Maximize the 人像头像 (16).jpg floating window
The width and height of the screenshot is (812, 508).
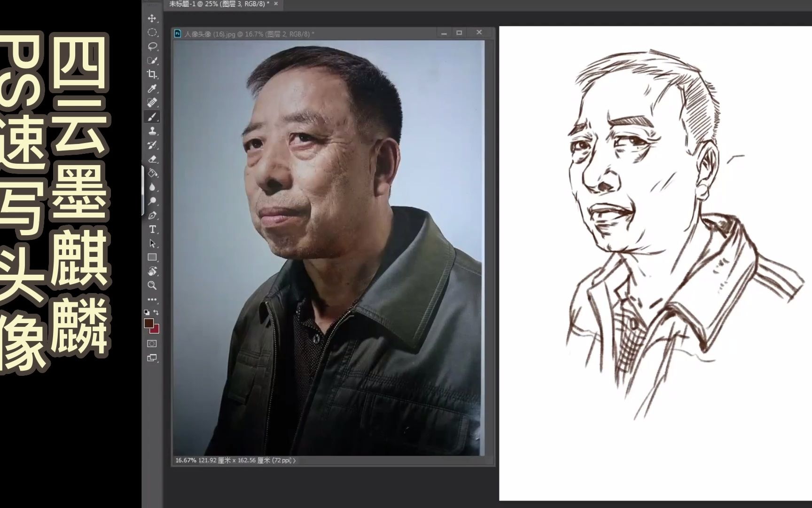[460, 33]
